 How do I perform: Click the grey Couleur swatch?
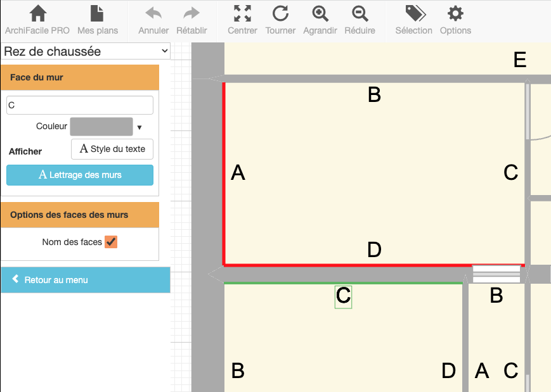(x=101, y=127)
